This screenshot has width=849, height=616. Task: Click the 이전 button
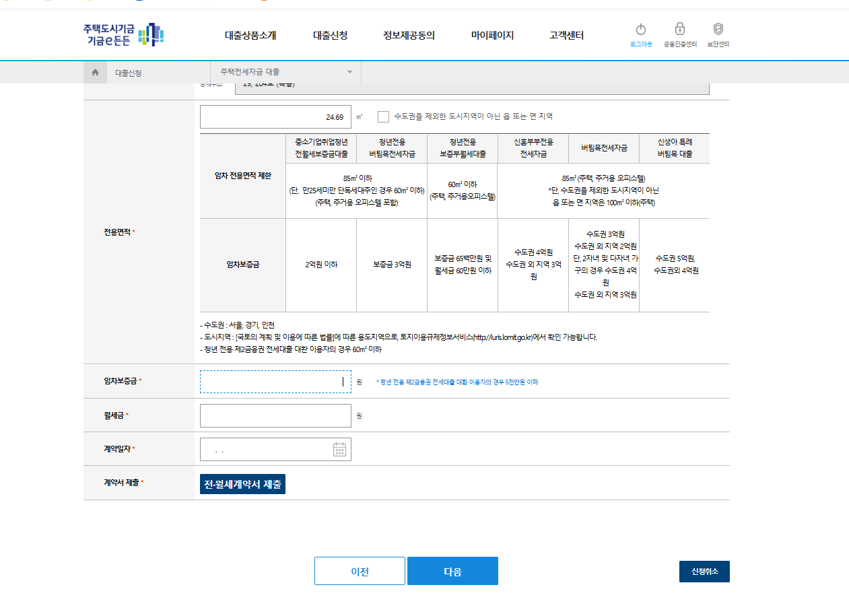tap(360, 571)
